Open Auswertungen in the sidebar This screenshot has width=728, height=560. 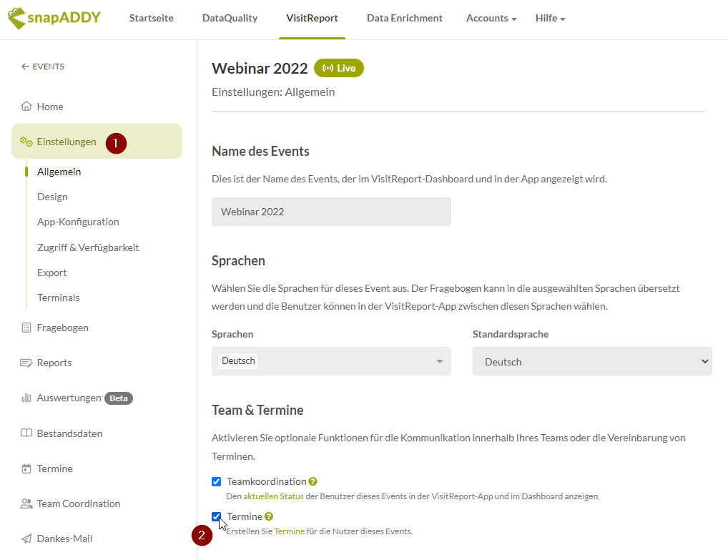(69, 398)
